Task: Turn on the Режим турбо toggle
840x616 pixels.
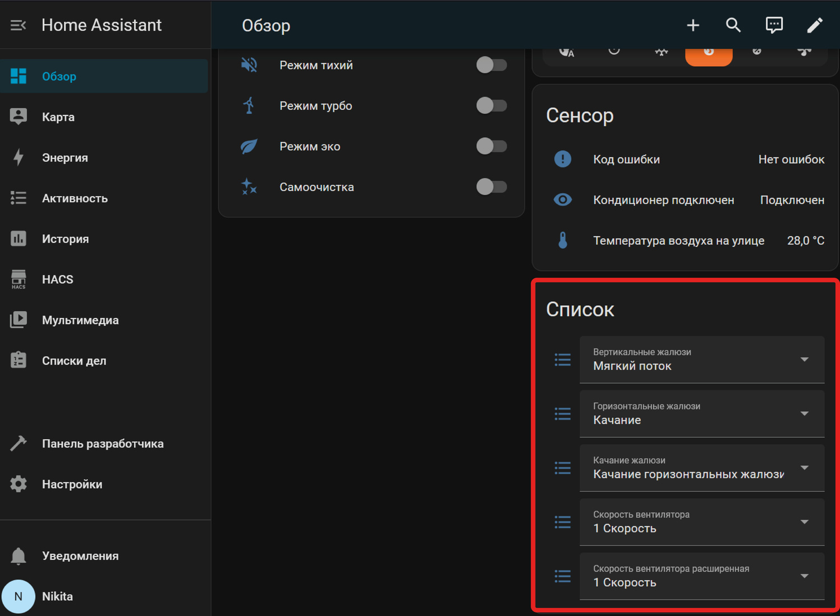Action: point(491,105)
